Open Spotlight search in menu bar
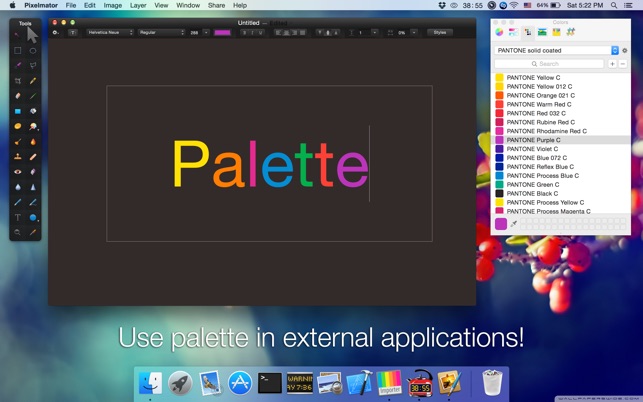 coord(613,5)
